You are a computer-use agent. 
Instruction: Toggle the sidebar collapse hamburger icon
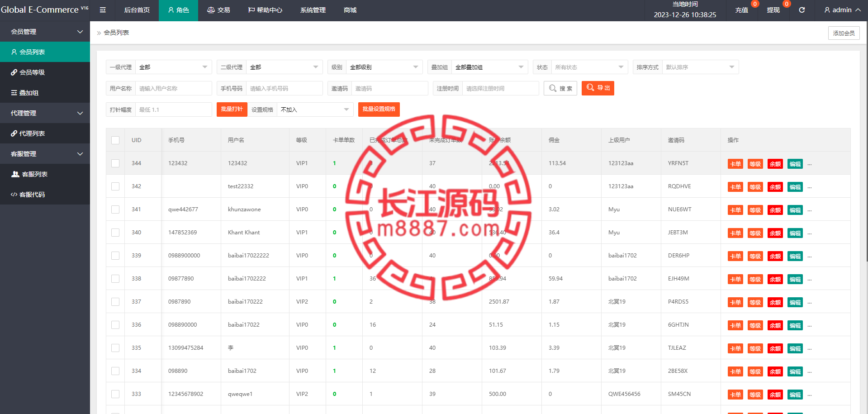click(103, 10)
